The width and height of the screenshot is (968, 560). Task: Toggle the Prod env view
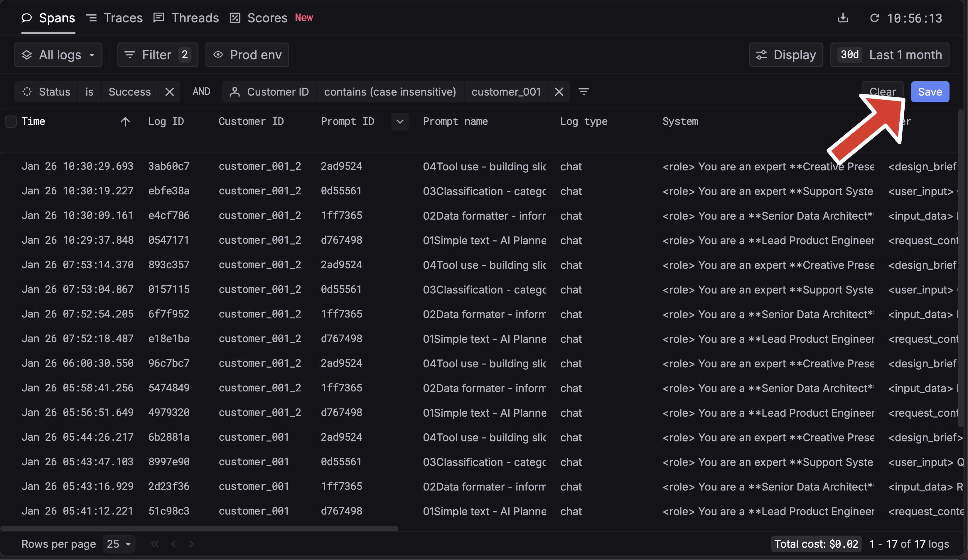[247, 55]
